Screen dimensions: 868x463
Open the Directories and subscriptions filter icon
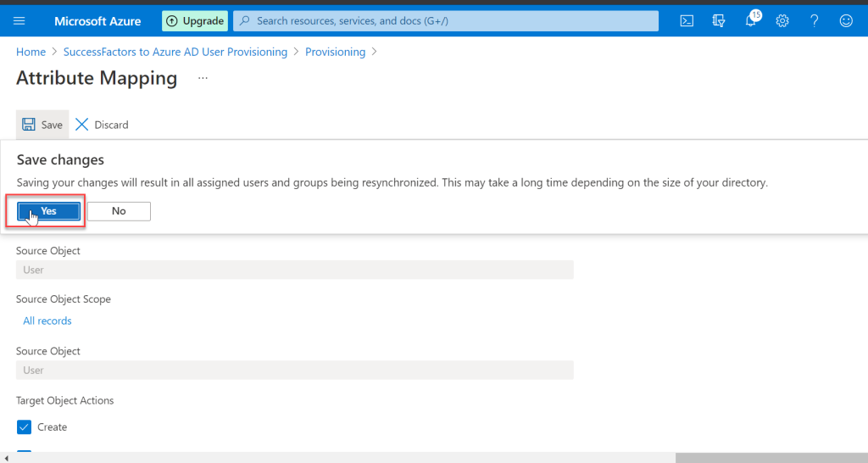coord(719,21)
